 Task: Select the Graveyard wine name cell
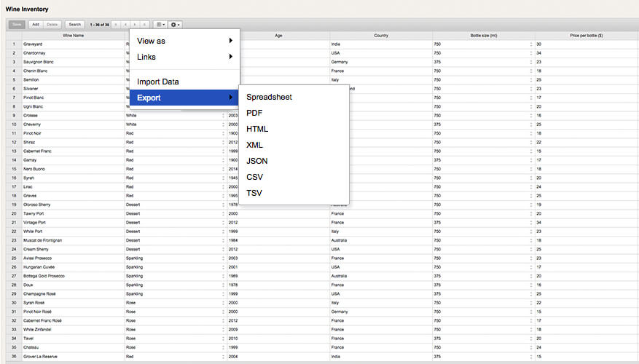point(74,44)
